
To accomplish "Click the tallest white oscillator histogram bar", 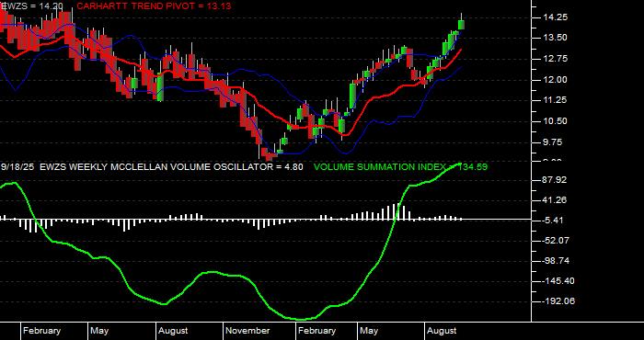I will coord(398,211).
